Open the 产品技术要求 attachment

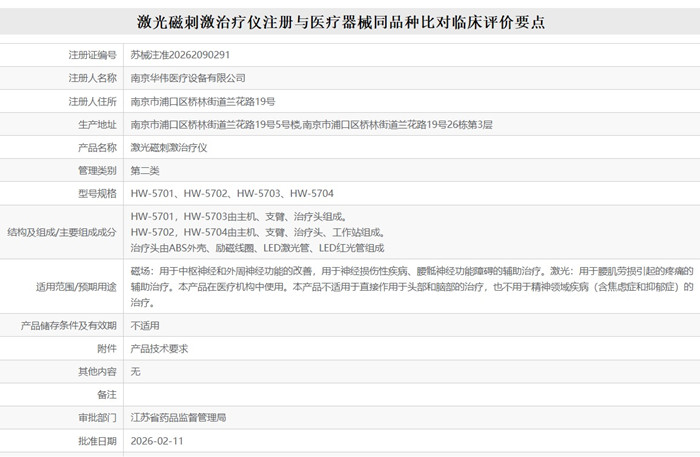point(159,349)
